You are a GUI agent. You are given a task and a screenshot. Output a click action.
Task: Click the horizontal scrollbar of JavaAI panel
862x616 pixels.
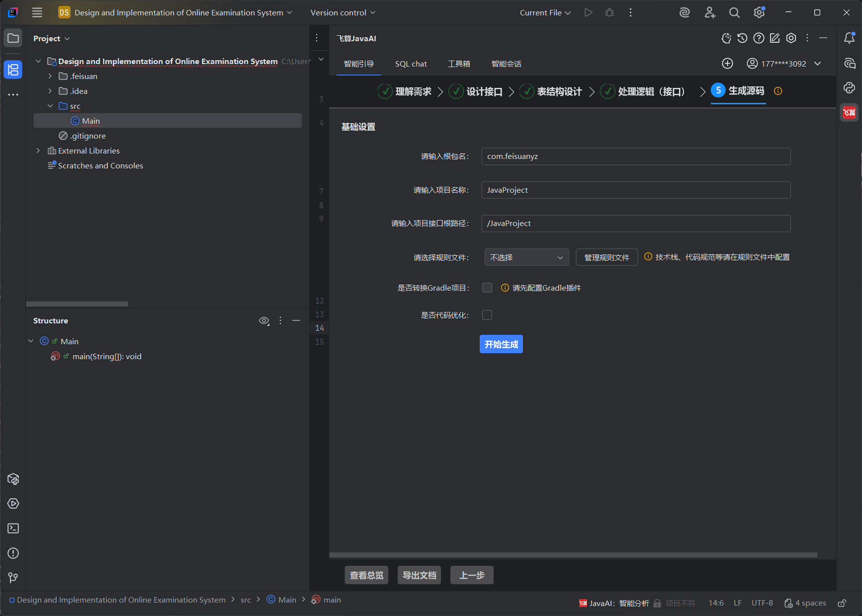click(573, 555)
